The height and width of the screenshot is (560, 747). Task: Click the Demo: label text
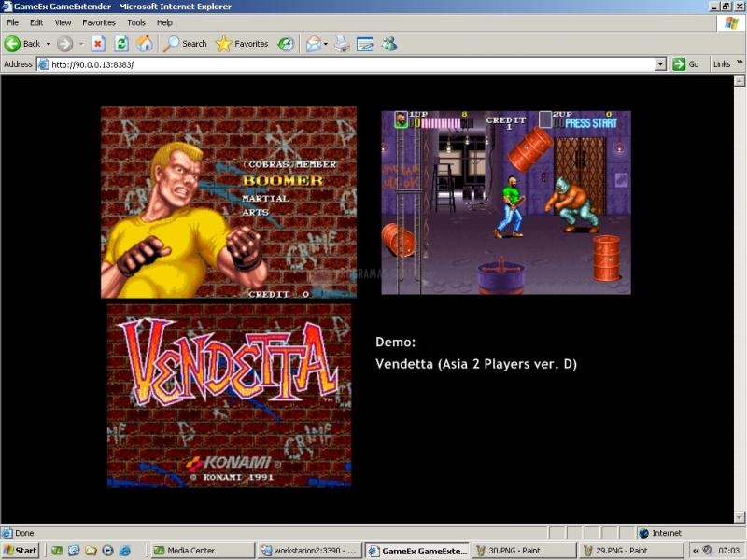pyautogui.click(x=395, y=342)
